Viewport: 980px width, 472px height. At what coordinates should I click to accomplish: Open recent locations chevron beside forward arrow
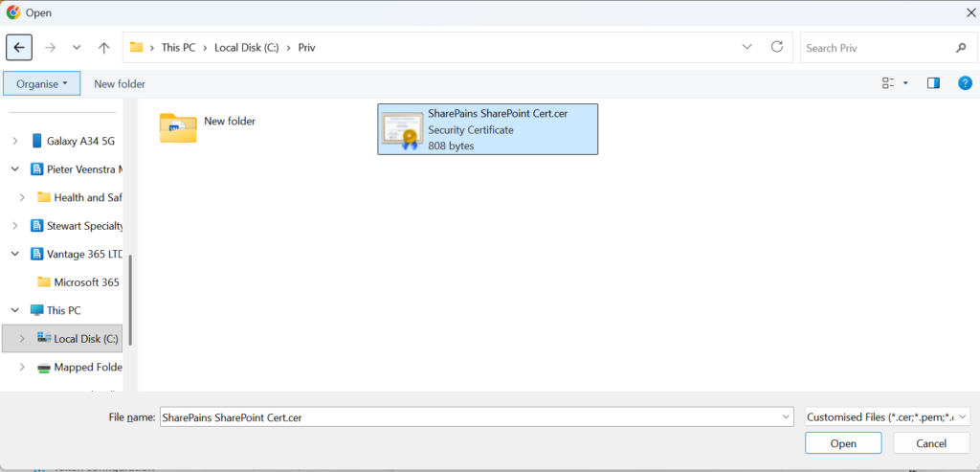tap(77, 48)
